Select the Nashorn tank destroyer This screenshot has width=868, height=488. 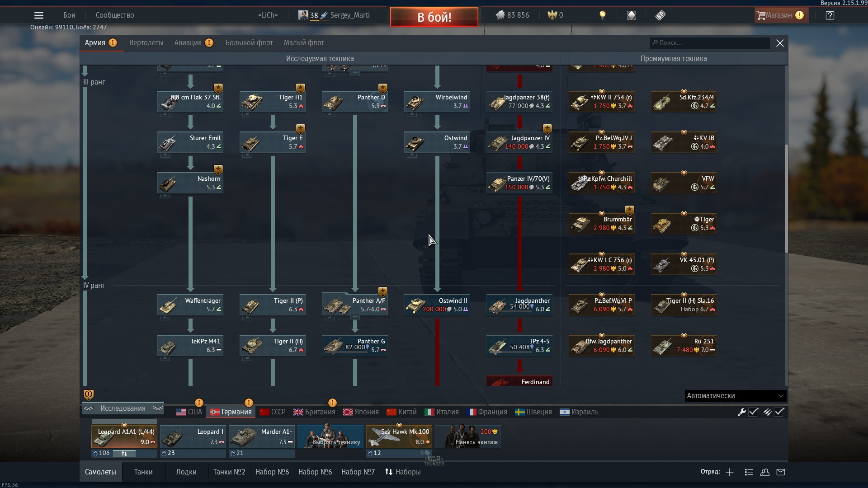190,183
